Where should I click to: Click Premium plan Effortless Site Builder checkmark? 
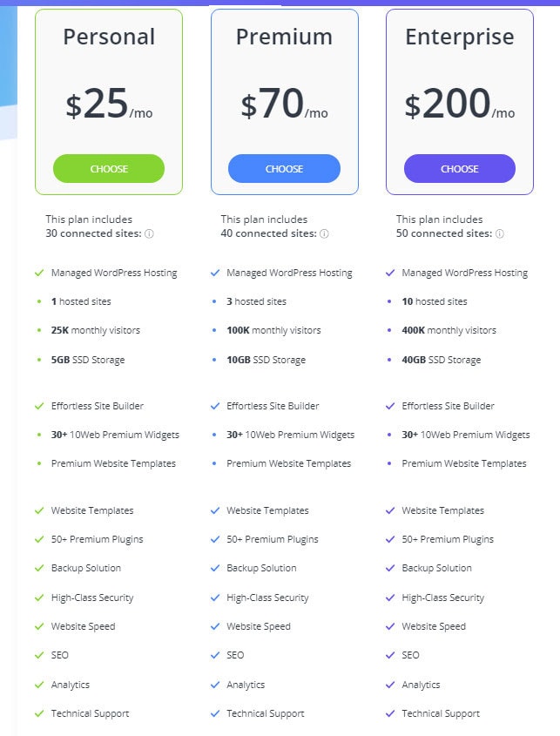click(x=215, y=406)
